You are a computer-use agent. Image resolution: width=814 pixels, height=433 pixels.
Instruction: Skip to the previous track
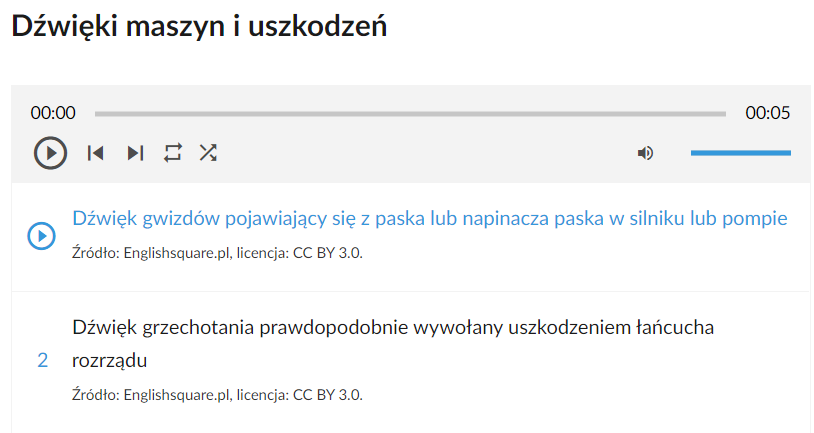click(x=96, y=153)
